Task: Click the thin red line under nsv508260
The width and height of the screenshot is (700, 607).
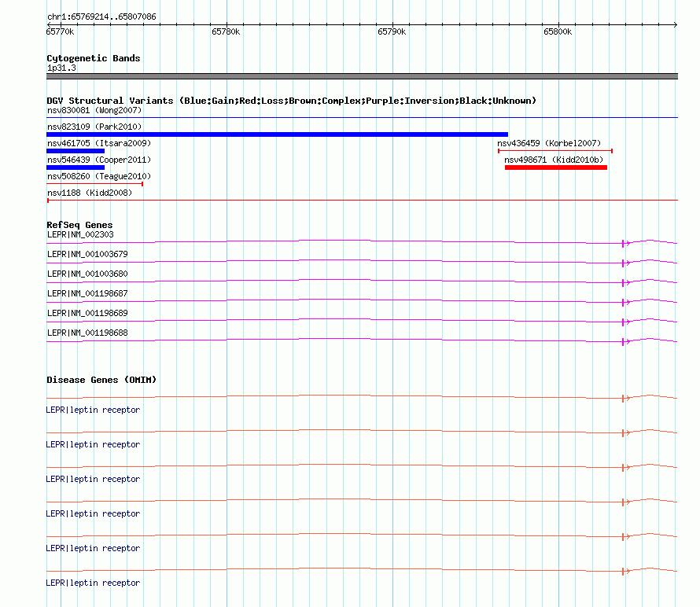Action: tap(94, 184)
